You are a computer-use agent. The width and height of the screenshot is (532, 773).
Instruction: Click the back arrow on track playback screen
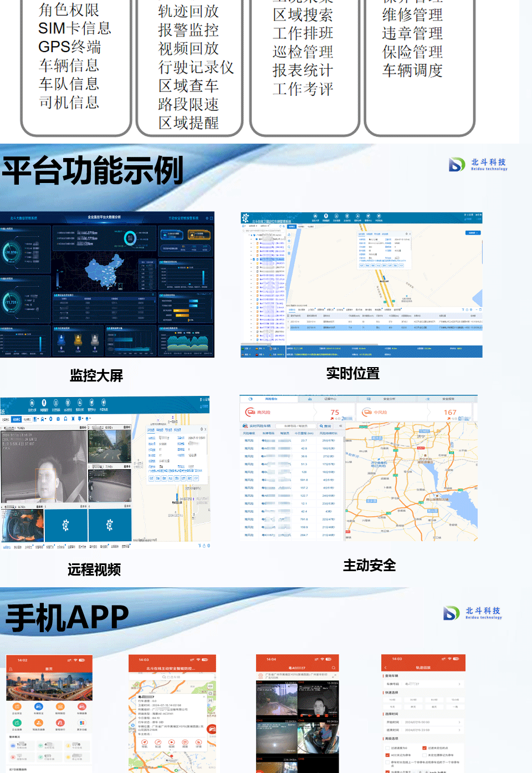[x=386, y=668]
